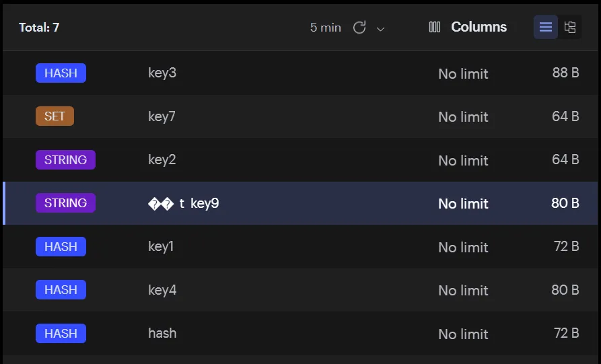Viewport: 601px width, 364px height.
Task: Click the HASH badge of key4
Action: tap(61, 290)
